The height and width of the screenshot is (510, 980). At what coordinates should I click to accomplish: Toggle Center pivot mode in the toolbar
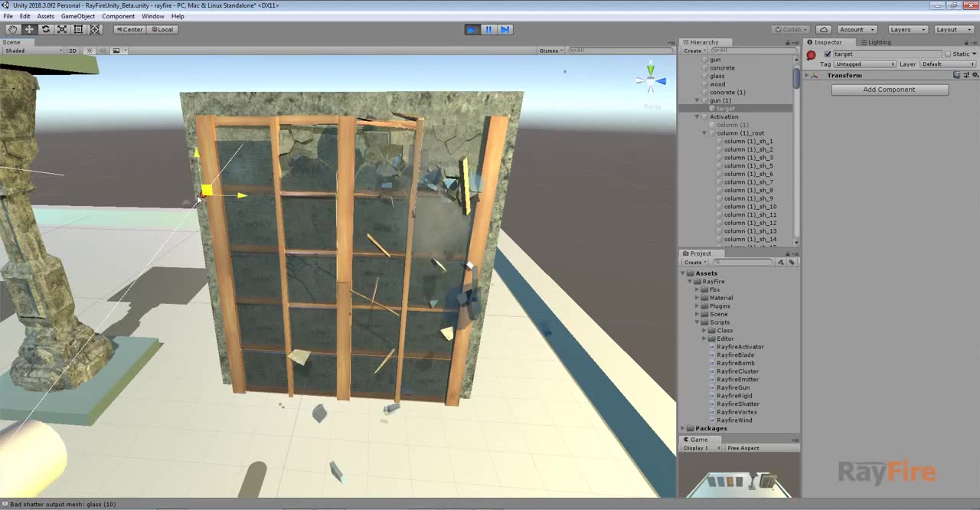[129, 29]
